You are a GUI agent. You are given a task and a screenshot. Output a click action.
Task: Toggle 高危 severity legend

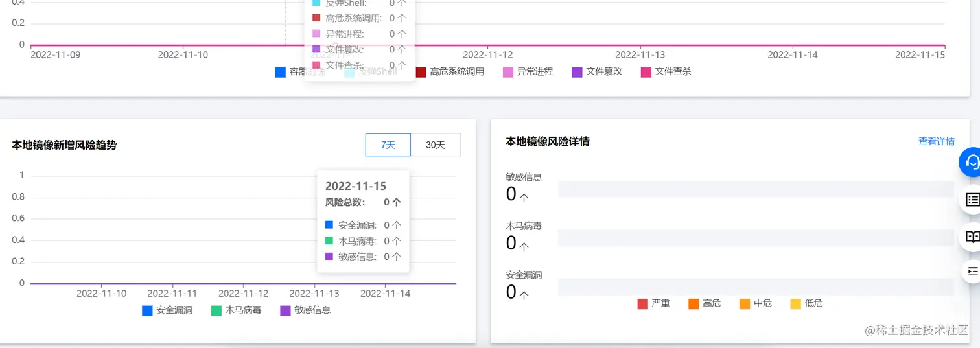click(705, 303)
